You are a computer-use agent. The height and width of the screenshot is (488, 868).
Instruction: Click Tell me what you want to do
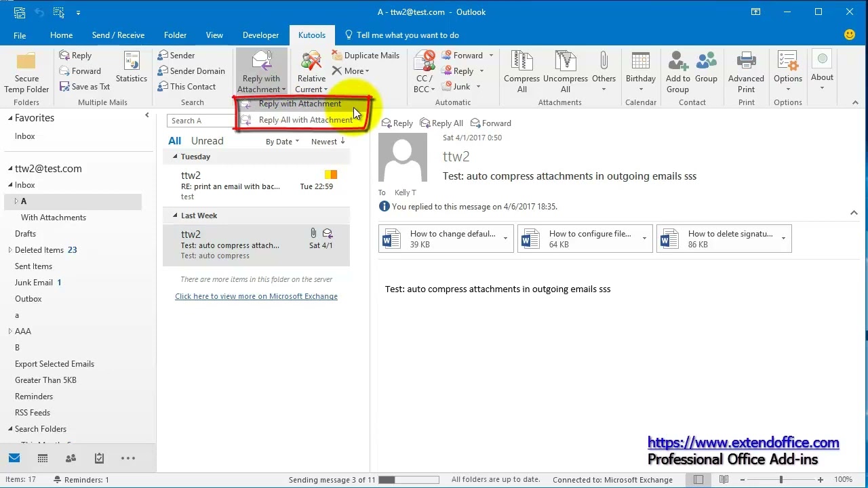(x=401, y=35)
